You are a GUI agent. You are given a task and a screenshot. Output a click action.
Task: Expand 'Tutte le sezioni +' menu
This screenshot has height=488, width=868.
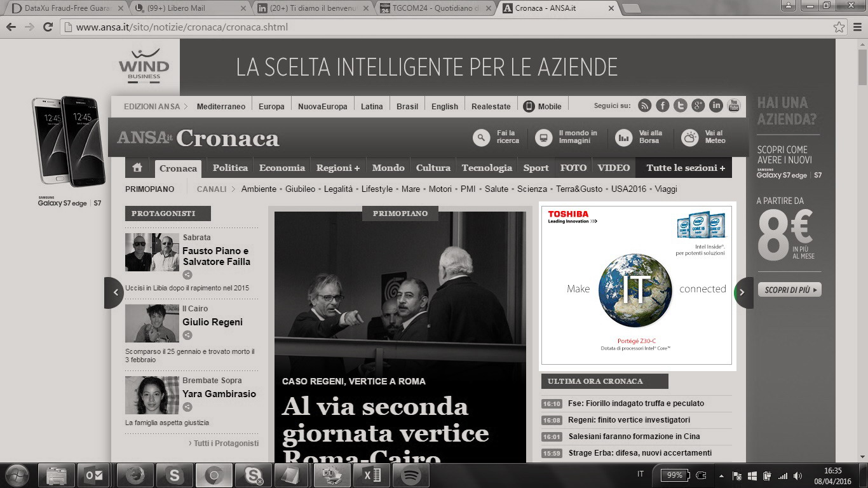(686, 168)
